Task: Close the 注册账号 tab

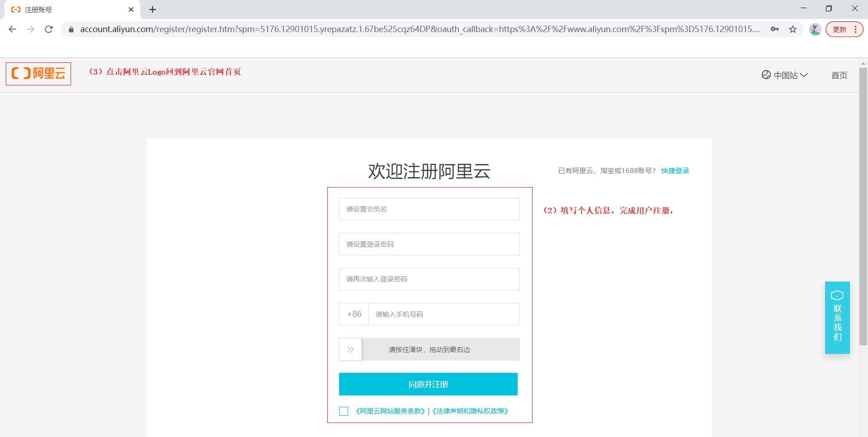Action: click(x=131, y=9)
